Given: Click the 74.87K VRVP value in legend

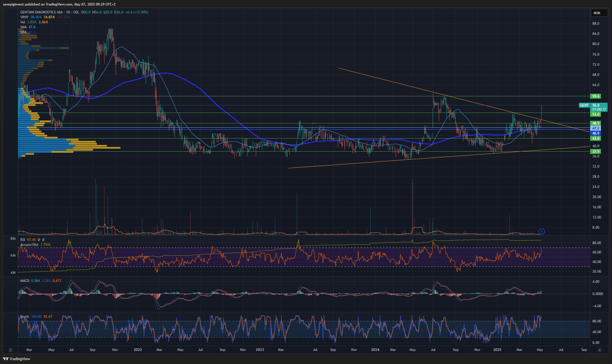Looking at the screenshot, I should pos(49,17).
